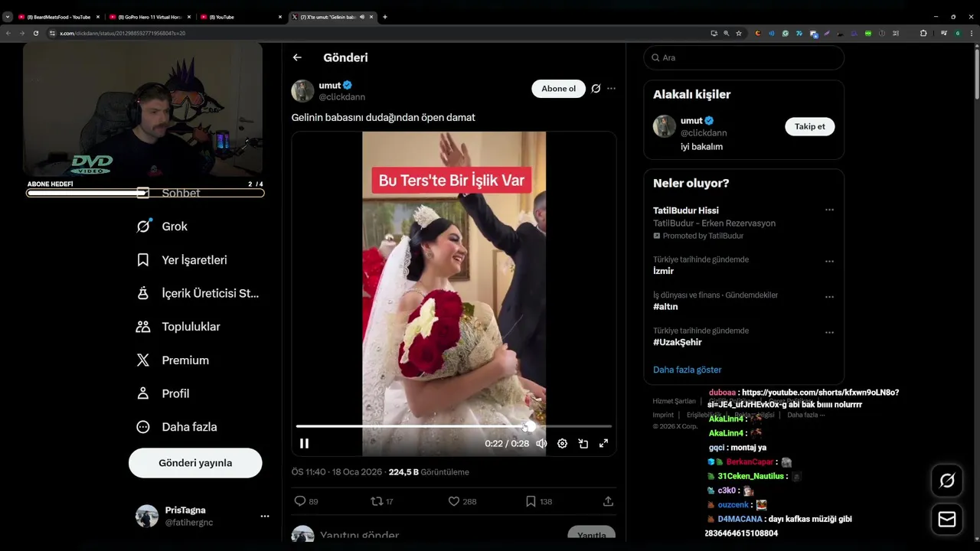The image size is (980, 551).
Task: Click the address bar URL
Action: point(122,33)
